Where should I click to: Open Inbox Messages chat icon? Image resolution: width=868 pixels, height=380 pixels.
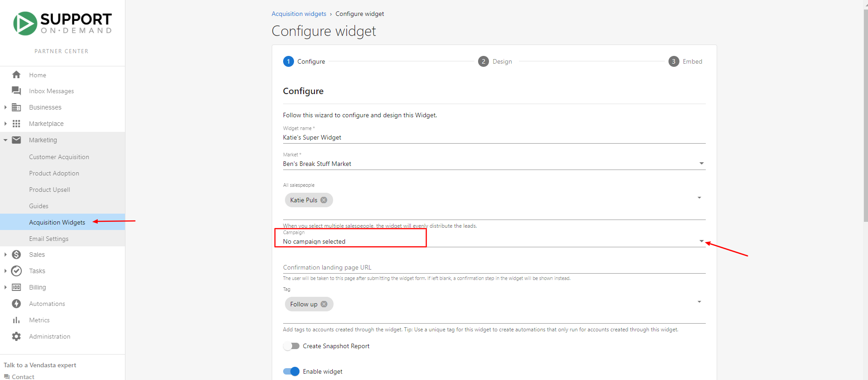(x=16, y=91)
